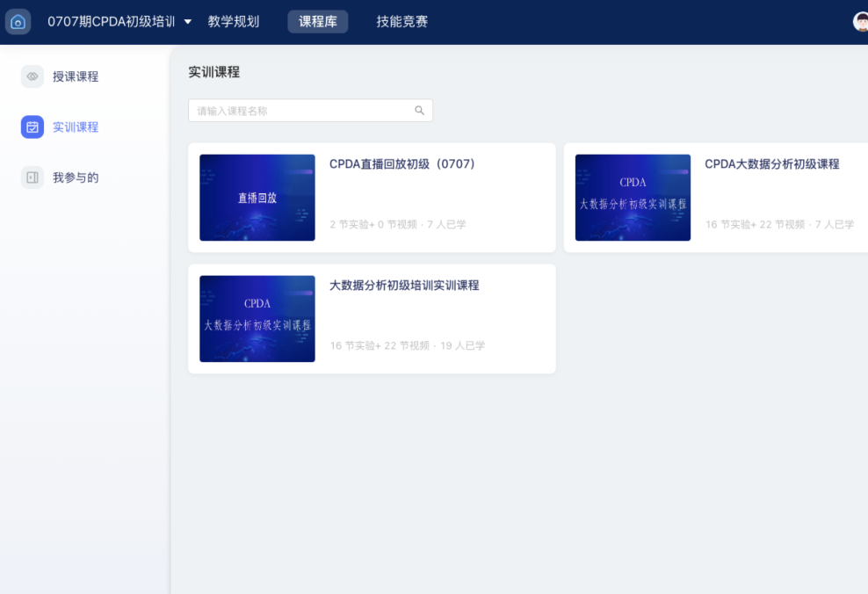Open the 技能竞赛 tab
Screen dimensions: 868x594
402,22
